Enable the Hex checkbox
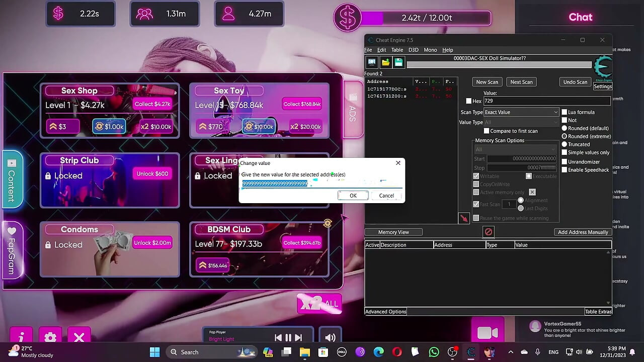Image resolution: width=644 pixels, height=362 pixels. [x=469, y=101]
